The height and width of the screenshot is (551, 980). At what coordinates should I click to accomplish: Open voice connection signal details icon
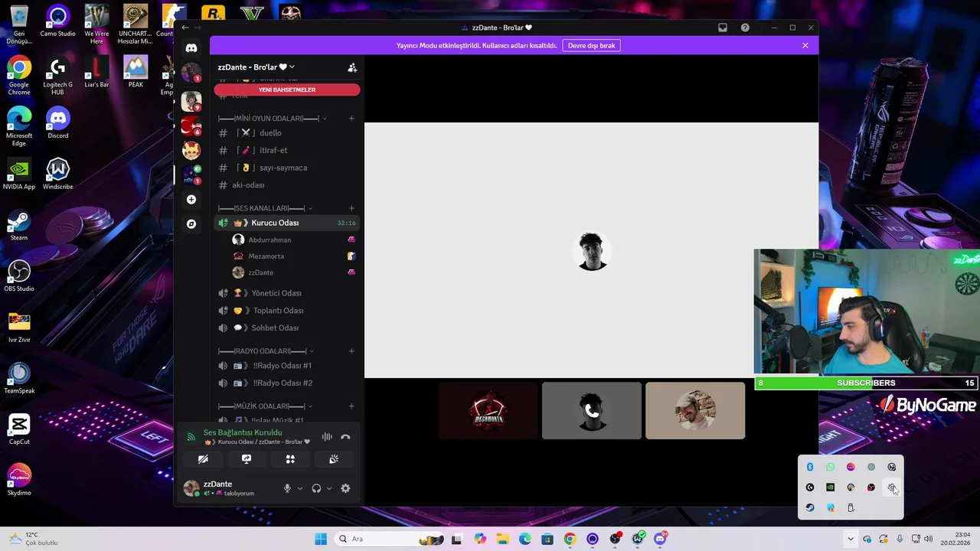tap(191, 437)
